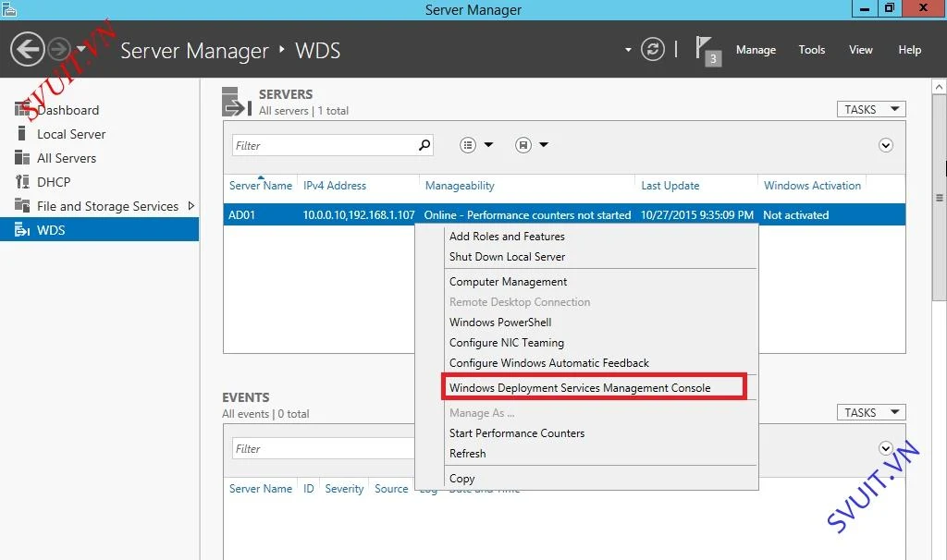The height and width of the screenshot is (560, 947).
Task: Open Windows Deployment Services Management Console
Action: 580,388
